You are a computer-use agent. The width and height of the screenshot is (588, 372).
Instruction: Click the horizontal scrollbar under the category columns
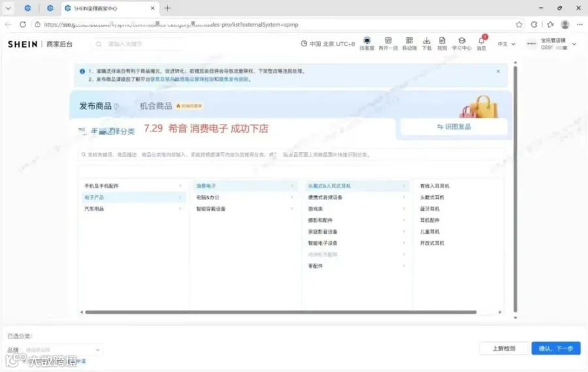coord(280,312)
